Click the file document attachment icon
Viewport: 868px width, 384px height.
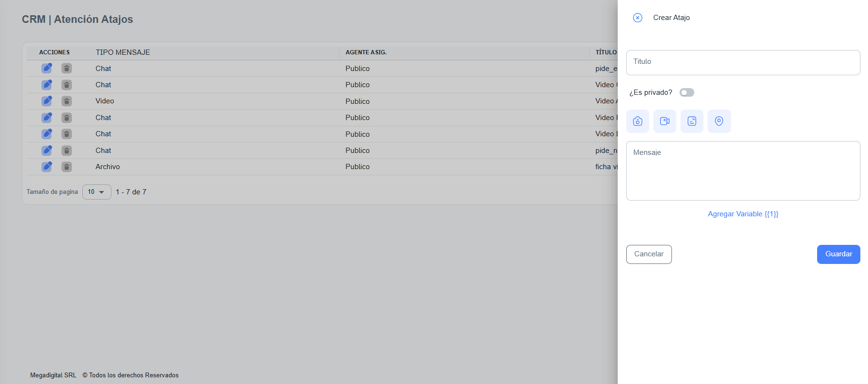[692, 121]
